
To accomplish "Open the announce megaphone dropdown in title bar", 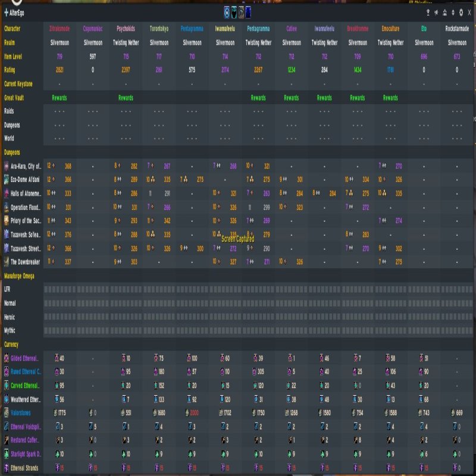I will coord(436,12).
